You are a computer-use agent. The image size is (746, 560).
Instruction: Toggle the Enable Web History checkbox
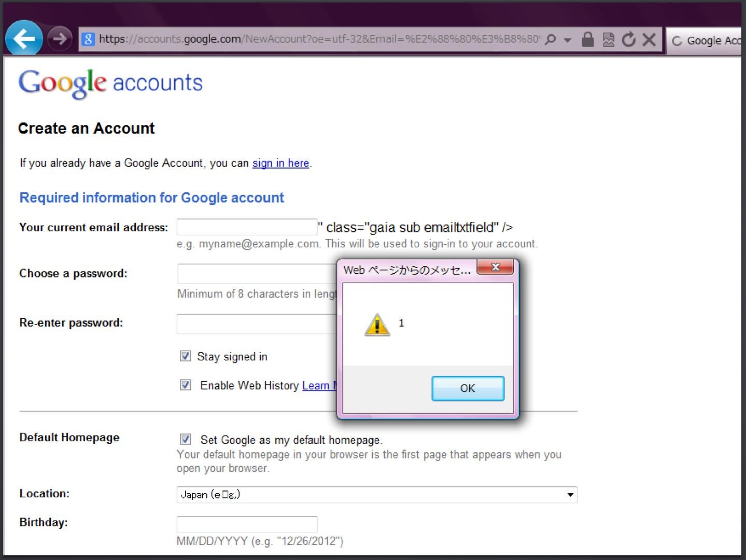pyautogui.click(x=185, y=385)
